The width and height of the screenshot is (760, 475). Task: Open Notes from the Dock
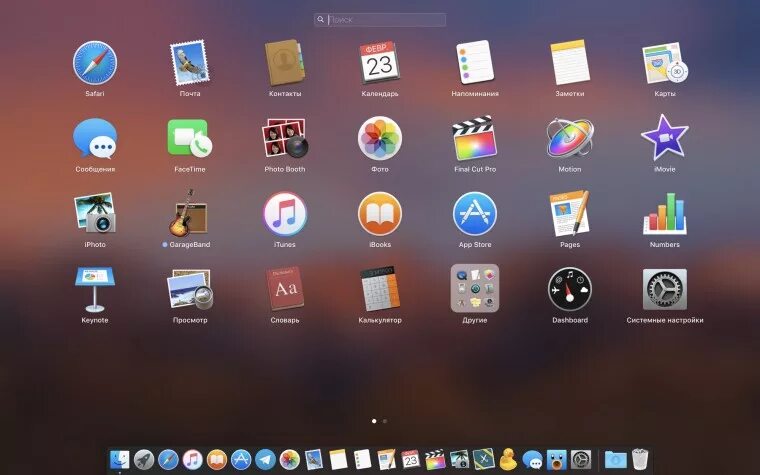coord(338,459)
